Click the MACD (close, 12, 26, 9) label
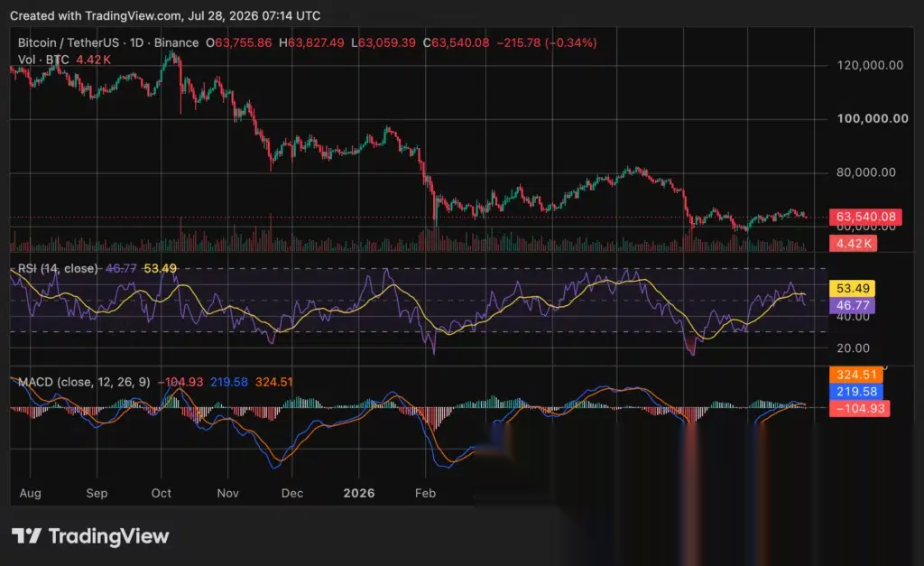 click(x=84, y=382)
